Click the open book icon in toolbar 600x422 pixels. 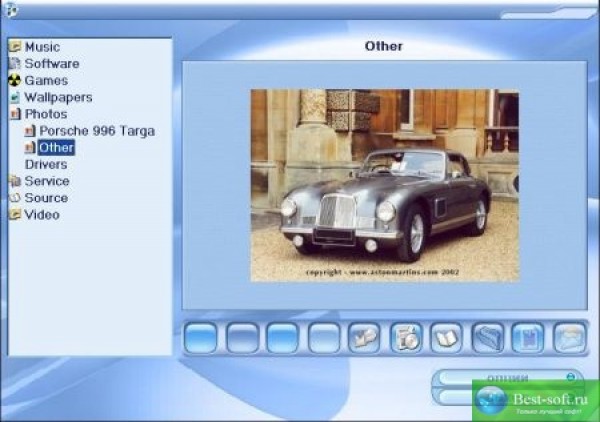[447, 338]
